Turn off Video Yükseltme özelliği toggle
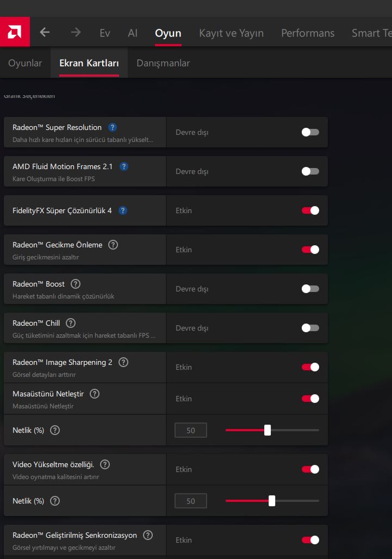Image resolution: width=392 pixels, height=559 pixels. 310,469
